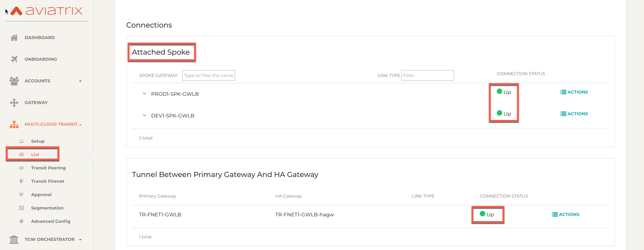644x250 pixels.
Task: Expand the DEV1-SPK-GWLB spoke row
Action: tap(144, 116)
